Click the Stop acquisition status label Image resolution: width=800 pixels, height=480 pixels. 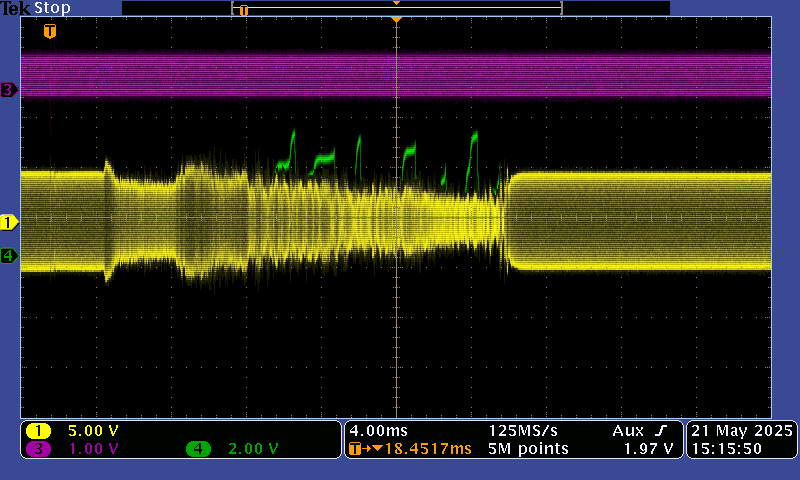(53, 8)
